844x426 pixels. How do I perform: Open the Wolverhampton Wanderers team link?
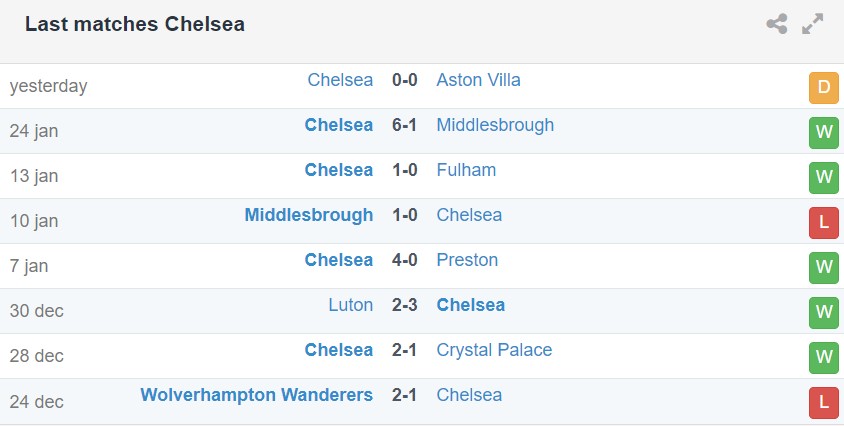tap(257, 395)
